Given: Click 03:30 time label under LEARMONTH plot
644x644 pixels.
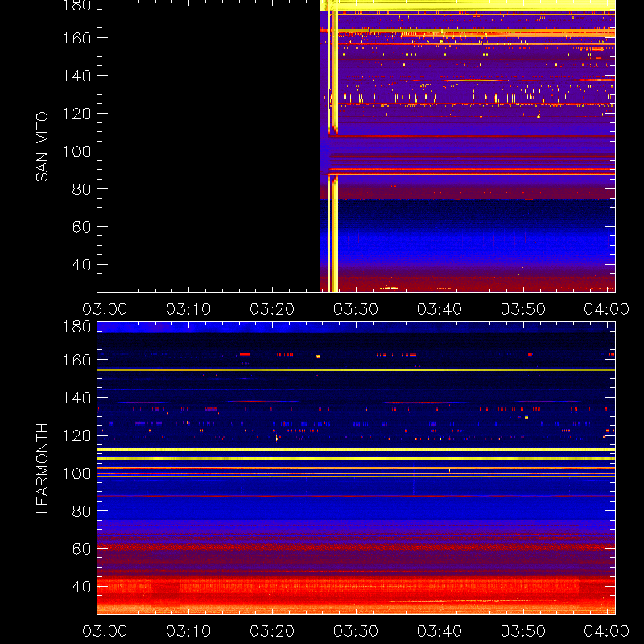Looking at the screenshot, I should pyautogui.click(x=356, y=631).
